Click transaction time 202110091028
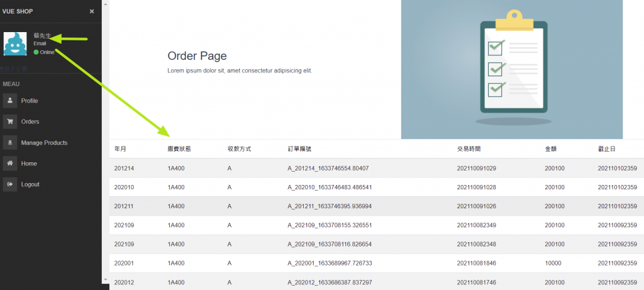The height and width of the screenshot is (290, 644). [477, 187]
